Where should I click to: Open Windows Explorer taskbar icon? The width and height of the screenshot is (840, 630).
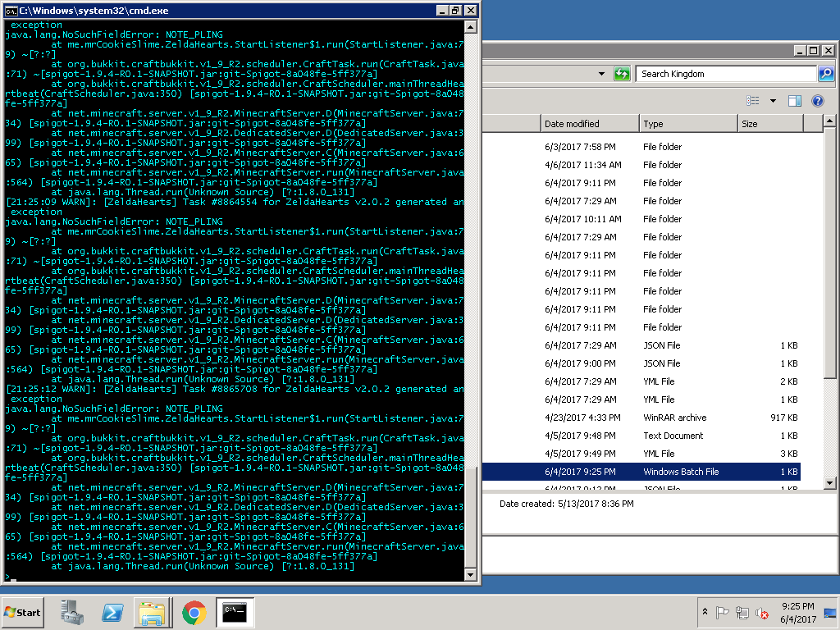153,612
